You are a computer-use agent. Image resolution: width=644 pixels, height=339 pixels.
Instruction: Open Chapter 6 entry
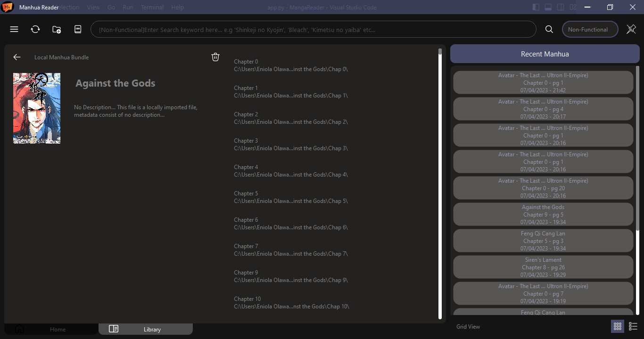(x=291, y=224)
